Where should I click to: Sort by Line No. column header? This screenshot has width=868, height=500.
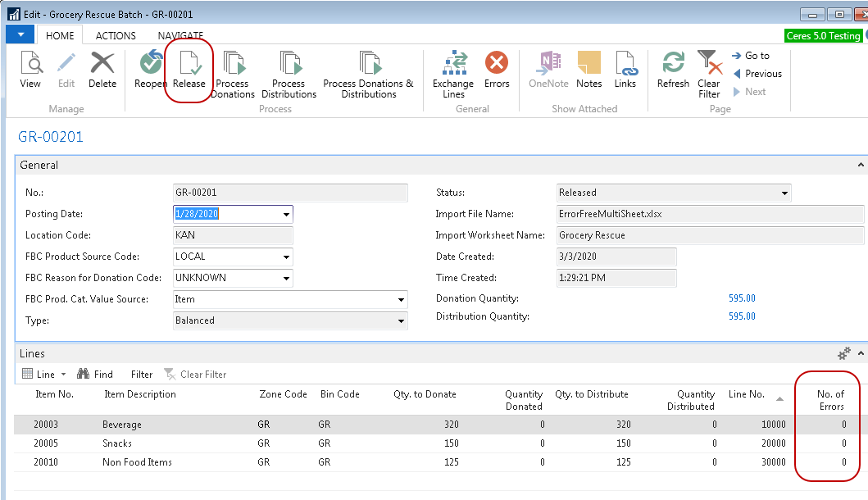click(x=746, y=395)
